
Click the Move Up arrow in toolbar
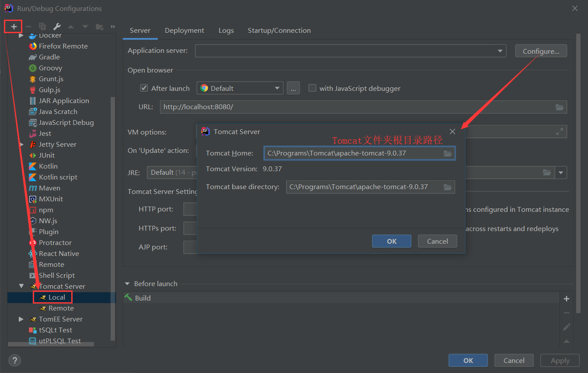tap(71, 27)
